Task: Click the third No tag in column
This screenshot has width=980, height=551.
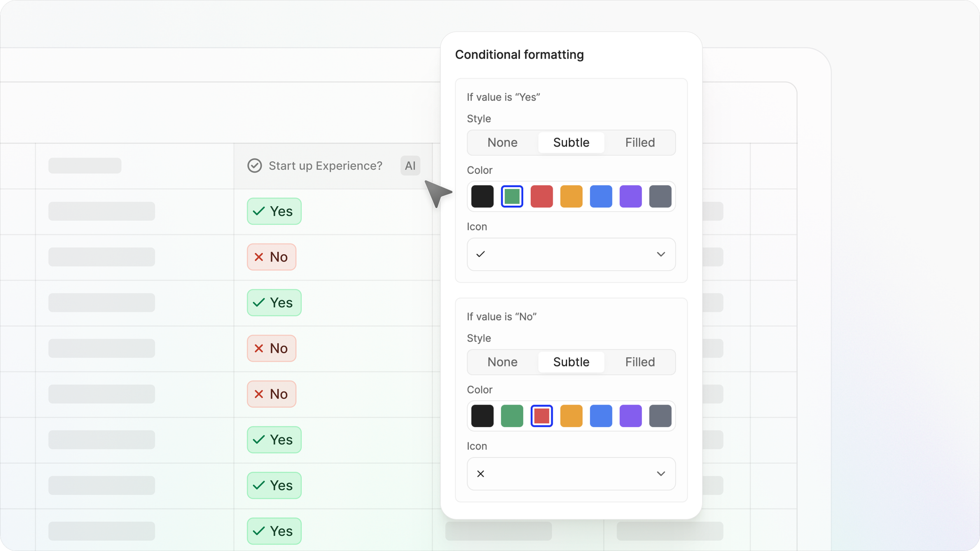Action: (271, 394)
